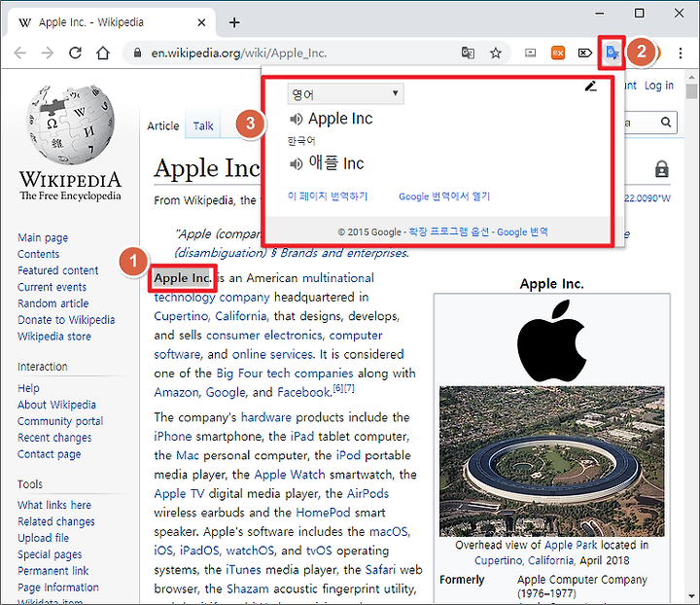Follow the Apple Watch link
700x605 pixels.
pos(290,475)
